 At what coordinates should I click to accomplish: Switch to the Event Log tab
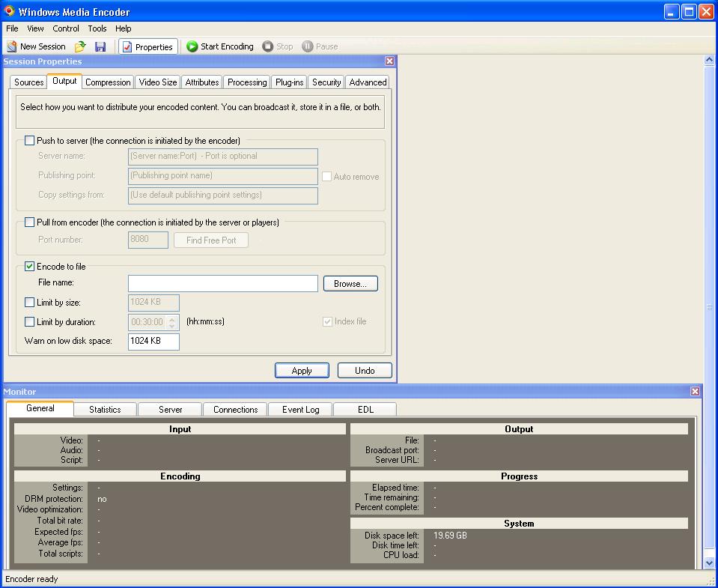pos(300,410)
